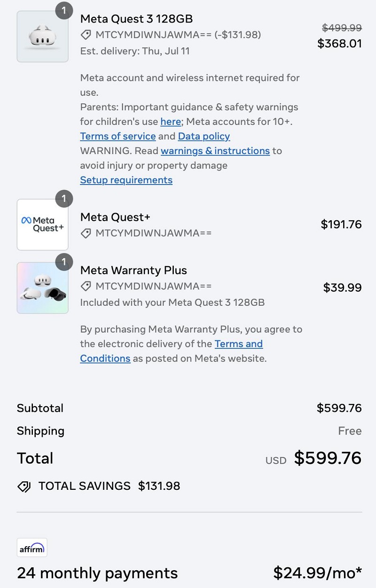376x588 pixels.
Task: Open the Data policy link
Action: [204, 136]
